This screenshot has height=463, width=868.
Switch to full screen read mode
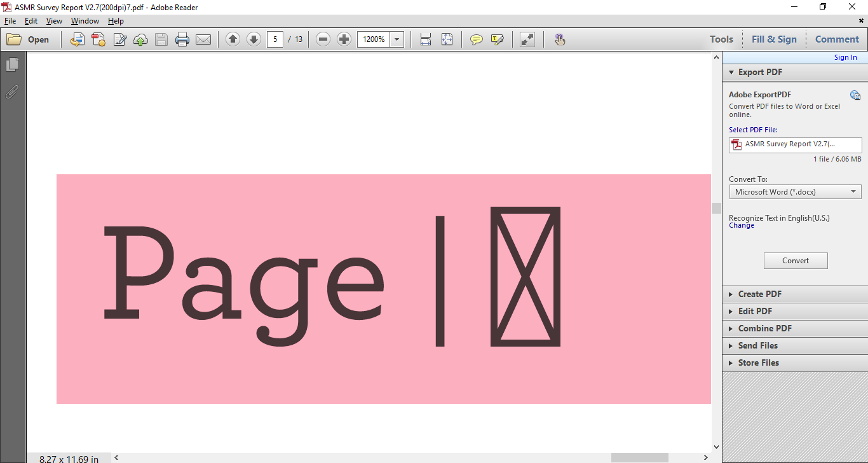tap(527, 39)
